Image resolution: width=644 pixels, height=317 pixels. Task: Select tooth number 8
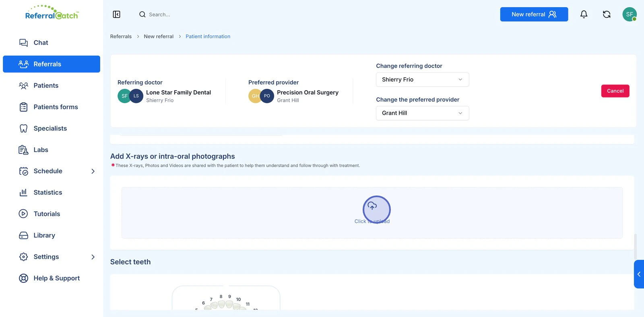221,304
